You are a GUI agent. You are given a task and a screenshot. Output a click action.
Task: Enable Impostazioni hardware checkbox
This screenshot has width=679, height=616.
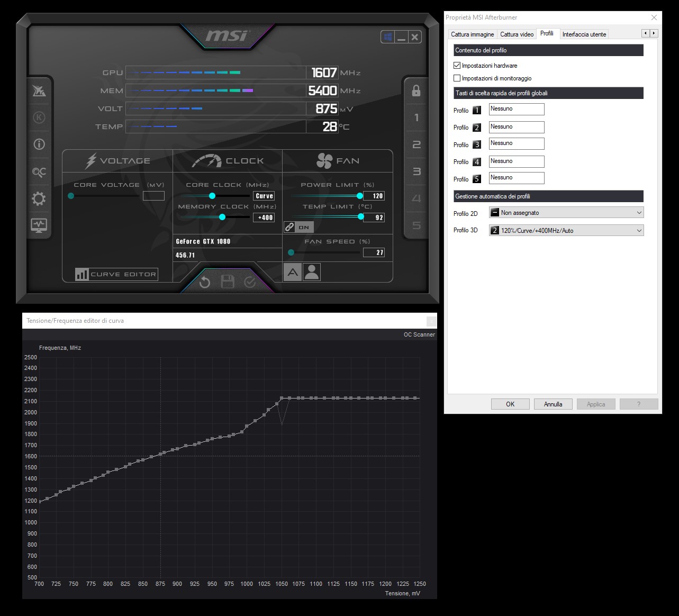pyautogui.click(x=457, y=66)
